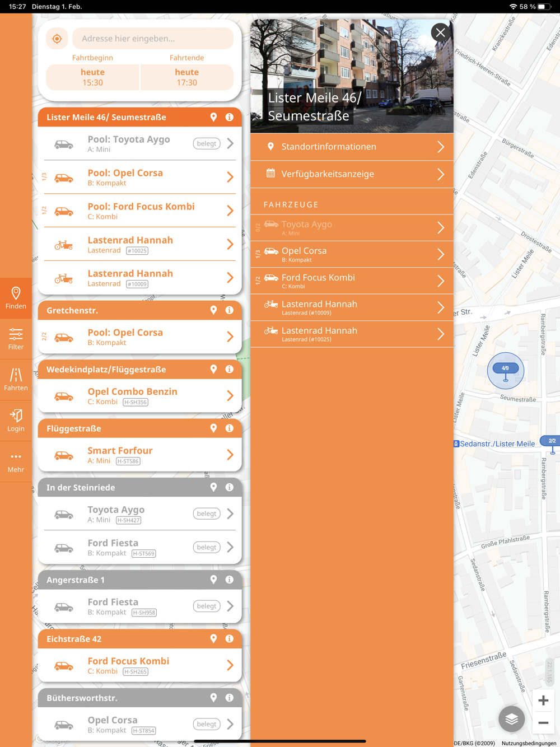Viewport: 560px width, 747px height.
Task: Switch to Fahrten sidebar tab
Action: (16, 380)
